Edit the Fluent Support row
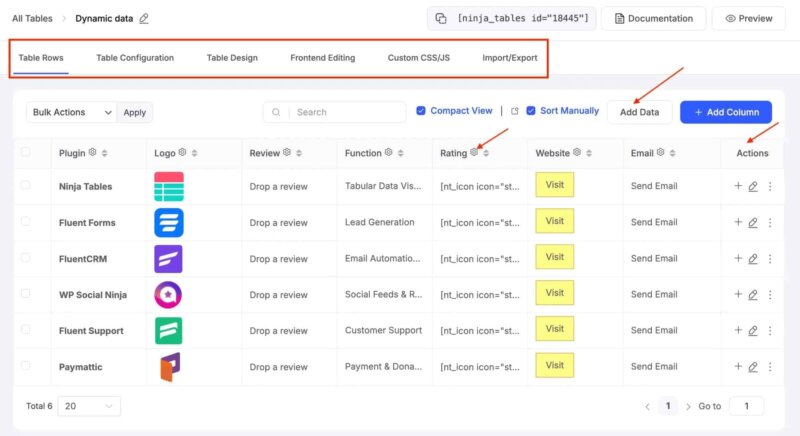Viewport: 800px width, 436px height. point(753,330)
